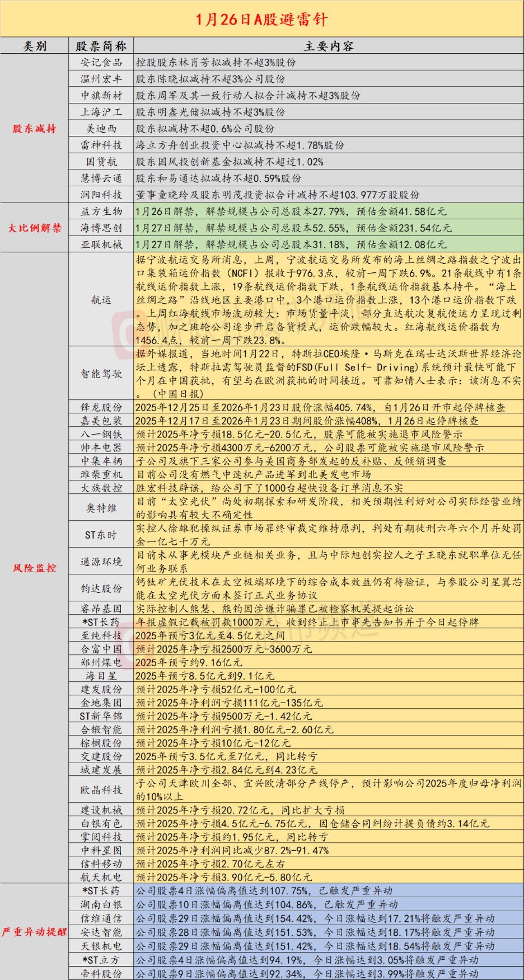524x980 pixels.
Task: Select the 建设机械 stock name cell
Action: pos(101,810)
